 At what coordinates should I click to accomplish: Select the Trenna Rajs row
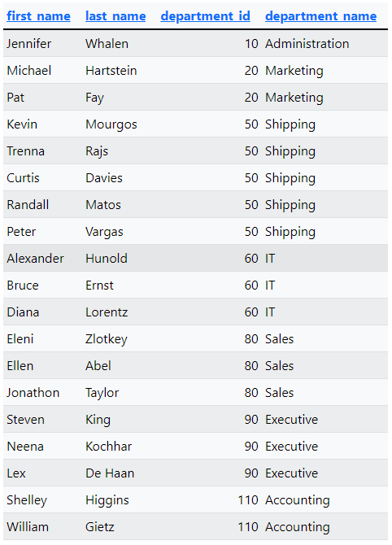(196, 150)
